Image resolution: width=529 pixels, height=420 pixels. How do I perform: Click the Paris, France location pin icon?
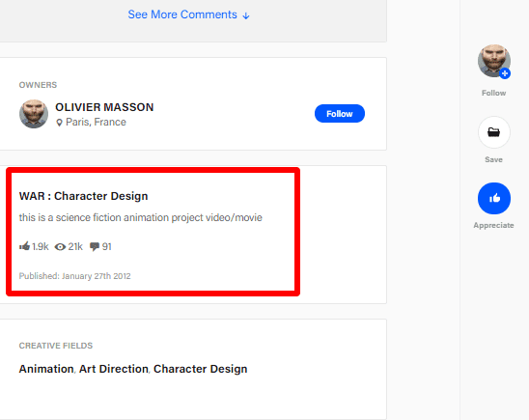pos(59,123)
